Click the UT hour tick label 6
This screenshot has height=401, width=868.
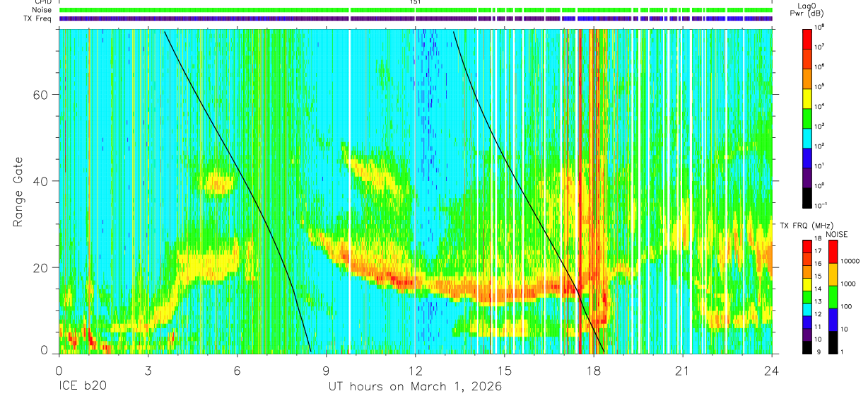(237, 371)
